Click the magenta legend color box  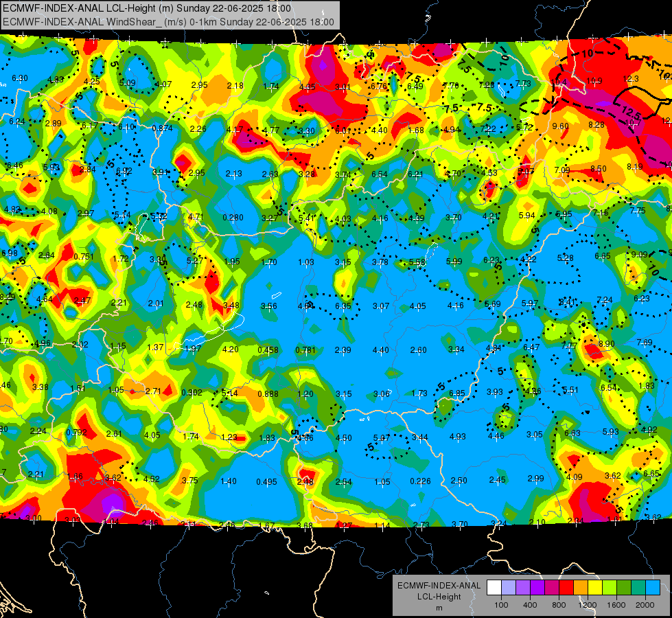click(x=552, y=588)
